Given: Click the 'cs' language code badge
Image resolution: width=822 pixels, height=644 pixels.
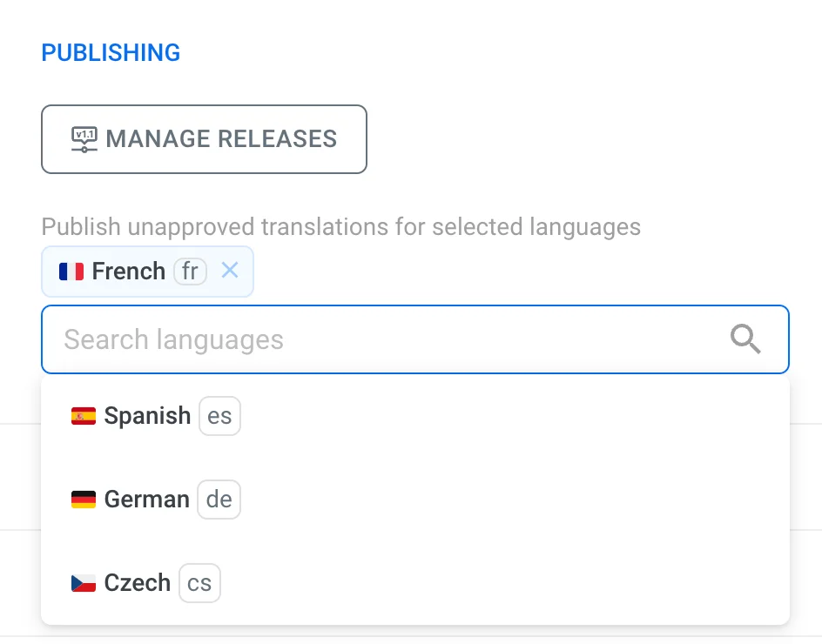Looking at the screenshot, I should (x=199, y=583).
